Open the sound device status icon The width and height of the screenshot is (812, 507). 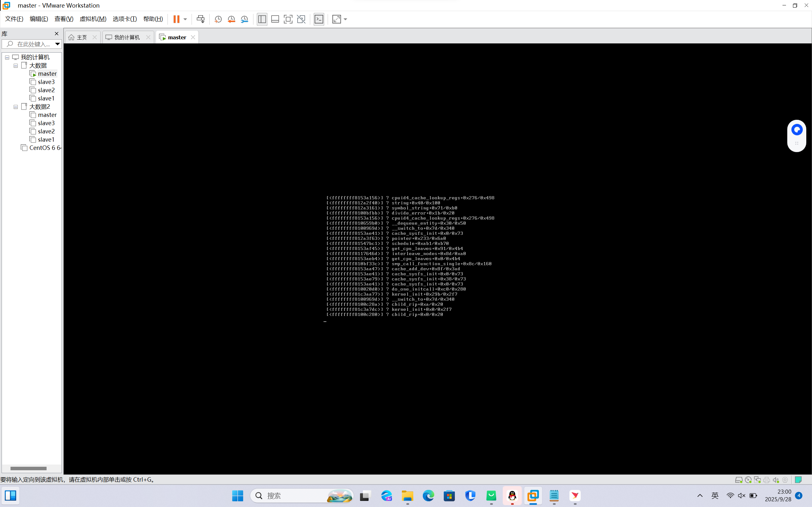coord(776,480)
